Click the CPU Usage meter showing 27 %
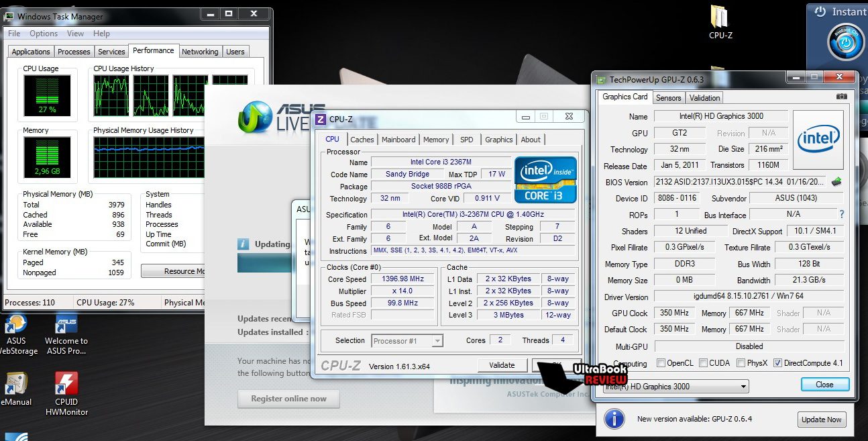This screenshot has width=868, height=441. click(x=47, y=95)
